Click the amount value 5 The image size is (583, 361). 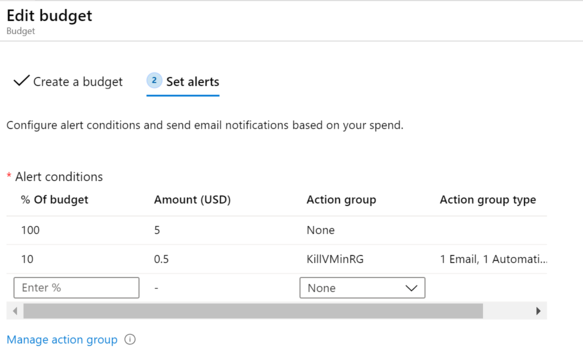point(157,230)
